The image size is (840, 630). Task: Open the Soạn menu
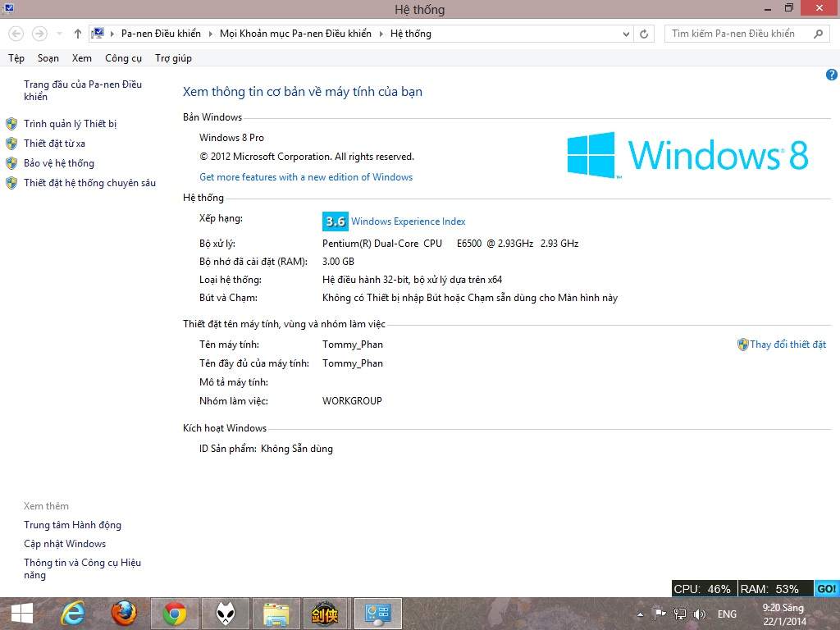48,58
